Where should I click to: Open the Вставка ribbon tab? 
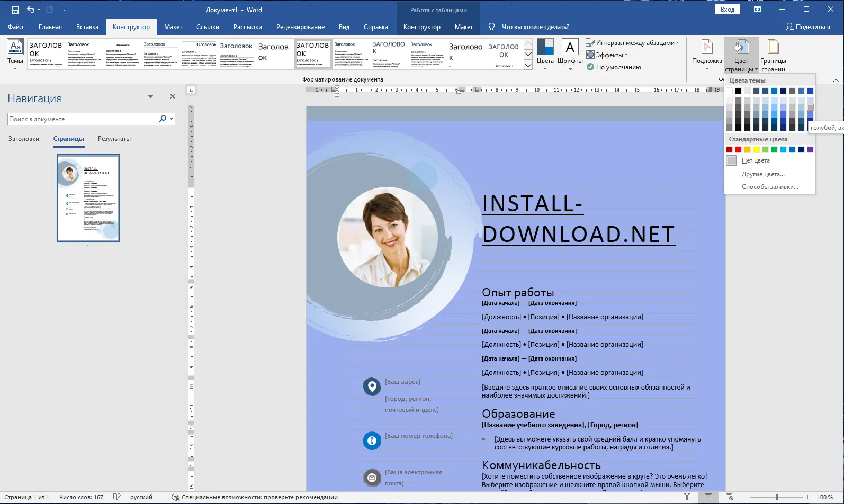87,27
